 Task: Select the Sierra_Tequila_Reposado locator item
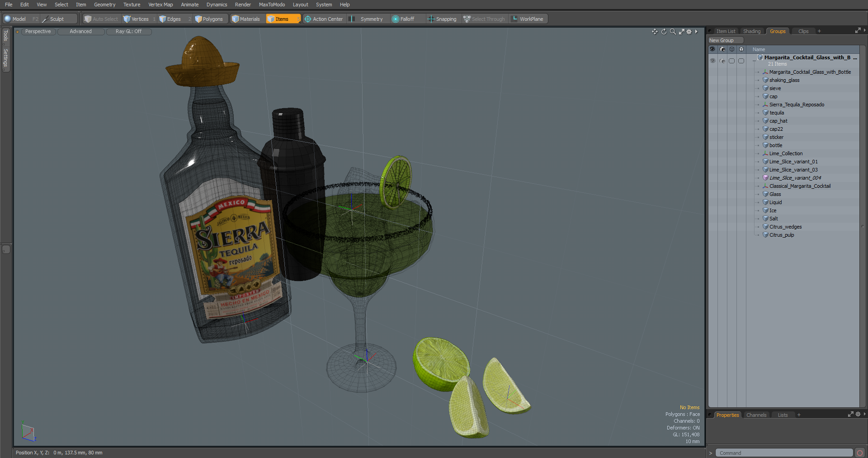(797, 105)
